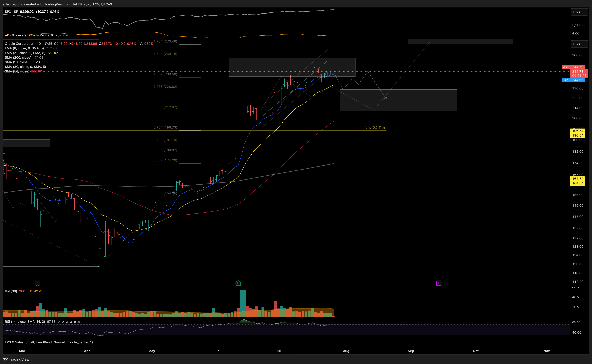Image resolution: width=592 pixels, height=364 pixels.
Task: Click the May label on the time axis
Action: pos(152,351)
